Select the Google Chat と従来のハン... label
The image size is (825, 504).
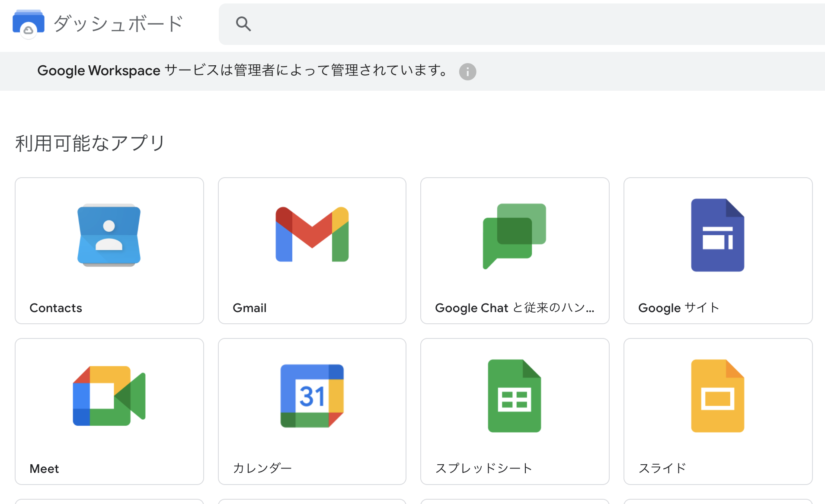tap(515, 308)
